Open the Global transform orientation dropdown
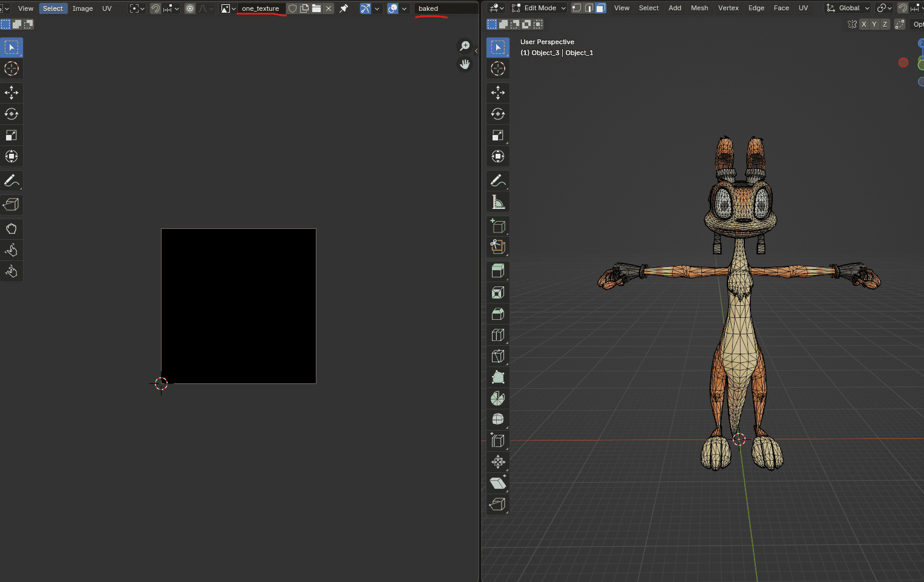Viewport: 924px width, 582px height. tap(848, 8)
